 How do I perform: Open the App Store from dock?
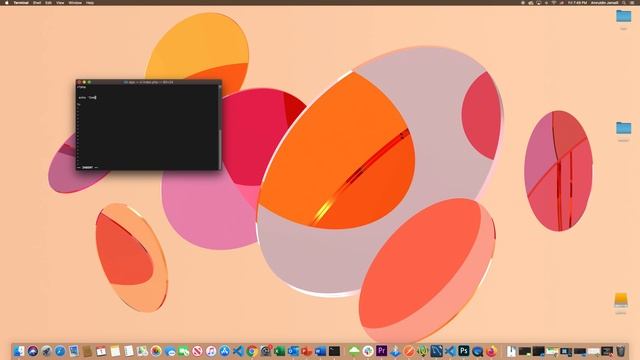(224, 351)
